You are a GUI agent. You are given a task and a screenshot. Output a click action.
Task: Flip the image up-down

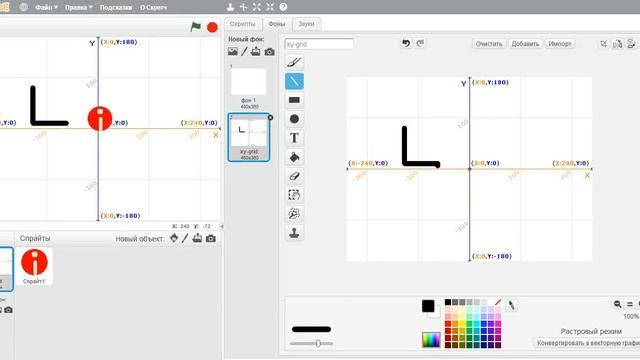click(631, 44)
